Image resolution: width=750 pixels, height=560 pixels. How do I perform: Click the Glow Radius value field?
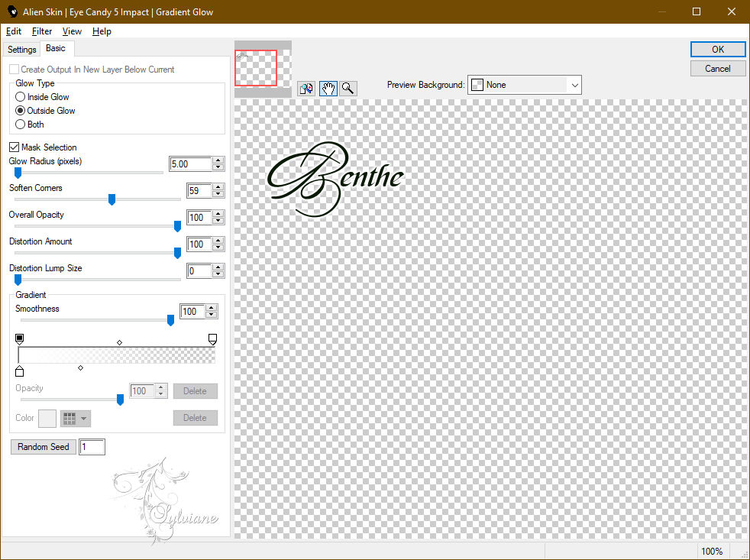(190, 163)
